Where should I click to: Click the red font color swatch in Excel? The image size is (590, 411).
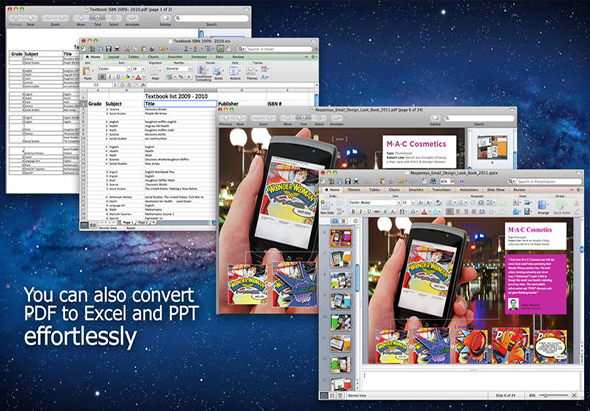[x=138, y=77]
